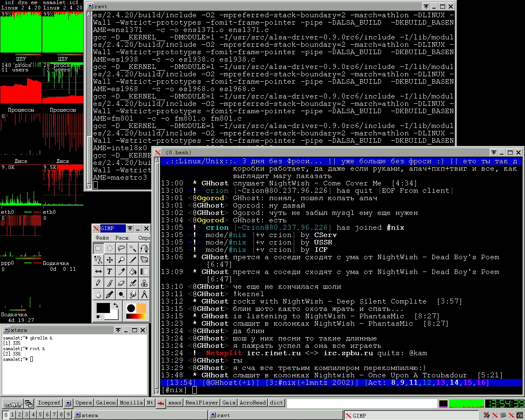The image size is (525, 420).
Task: Click the headphones tray icon
Action: [x=519, y=415]
